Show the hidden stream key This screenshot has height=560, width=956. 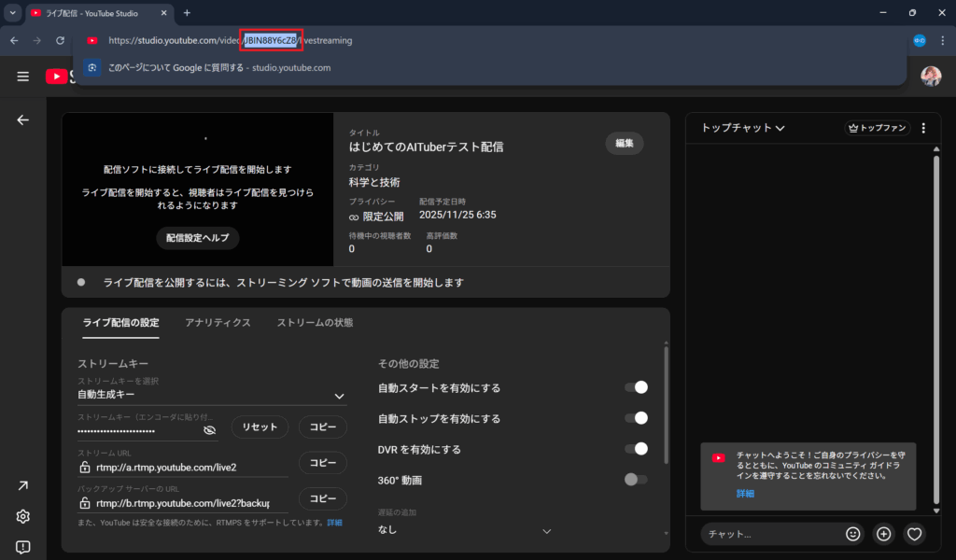tap(209, 429)
